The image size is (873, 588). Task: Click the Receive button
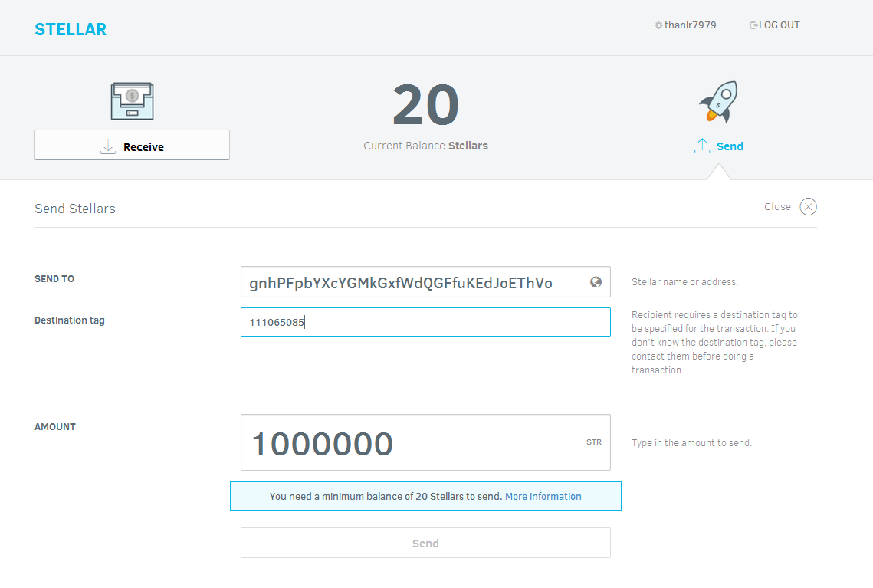coord(132,145)
